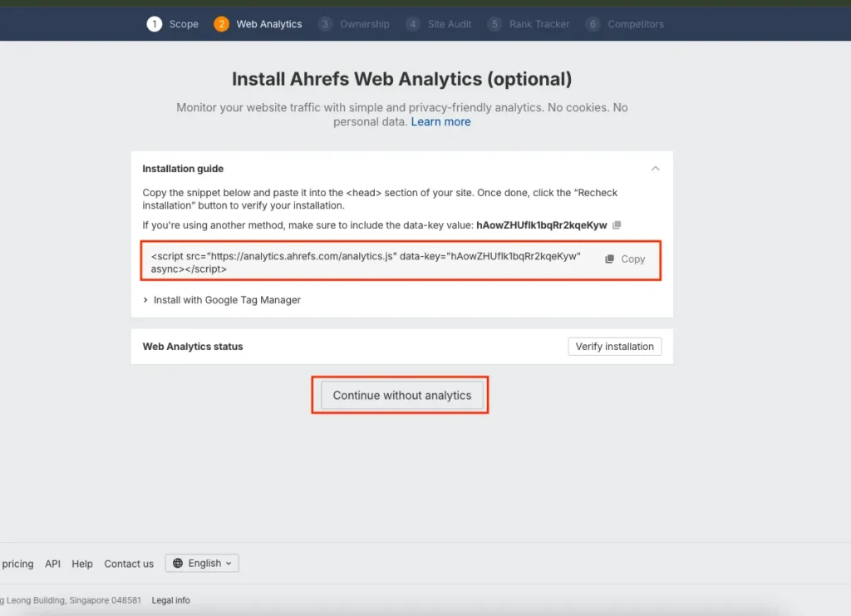Click the globe icon in the language selector

click(178, 564)
